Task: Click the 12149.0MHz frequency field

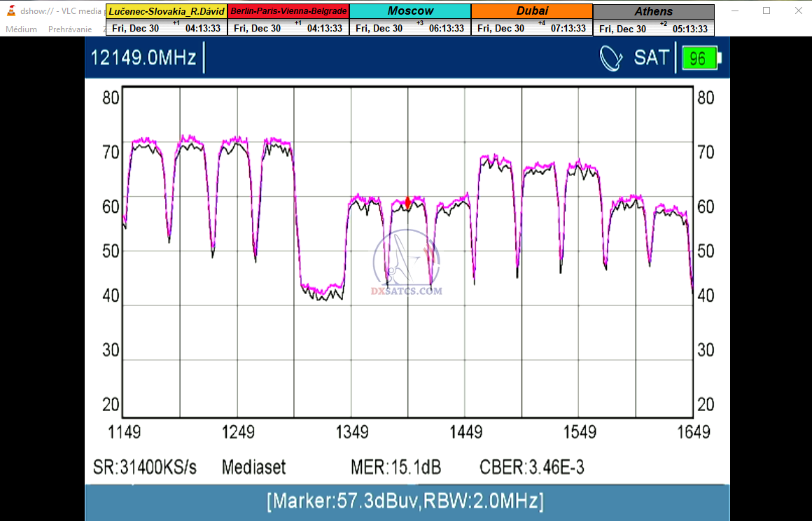Action: coord(143,57)
